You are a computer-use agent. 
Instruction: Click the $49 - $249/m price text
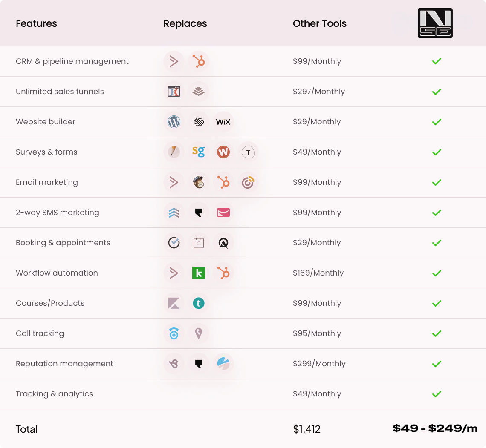coord(435,428)
